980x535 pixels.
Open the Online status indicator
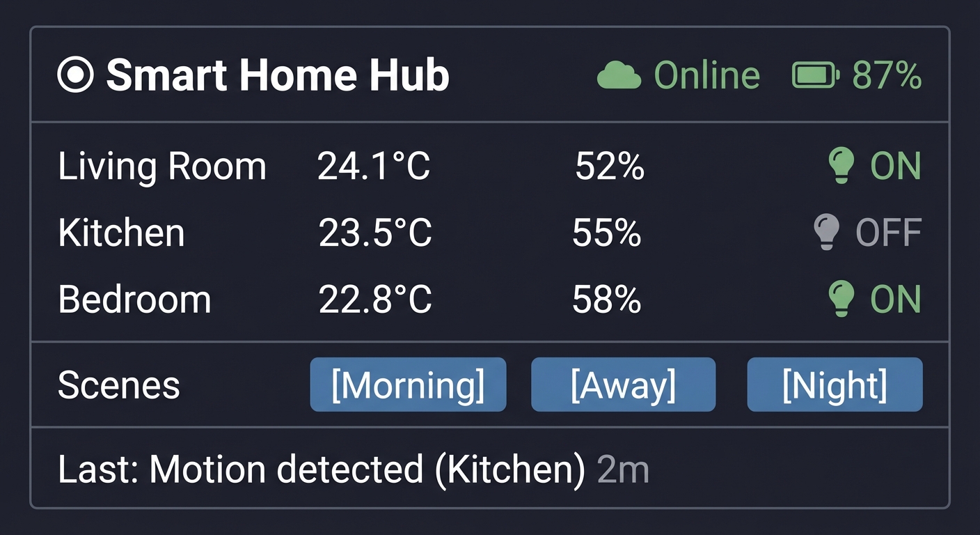click(x=706, y=75)
